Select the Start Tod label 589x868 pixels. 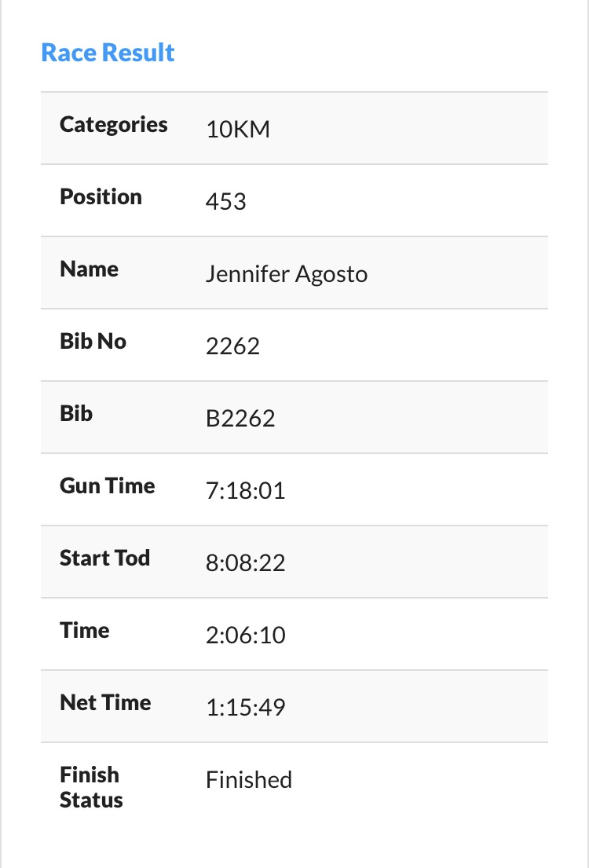pos(104,559)
